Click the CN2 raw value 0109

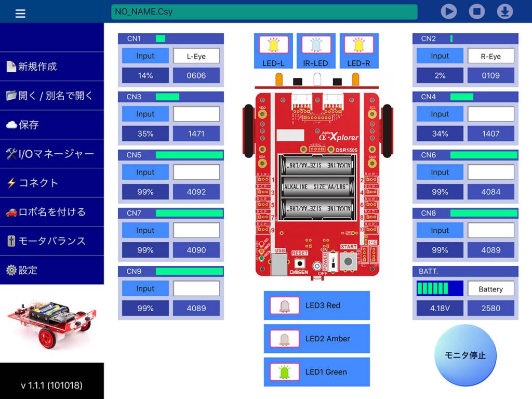[x=490, y=75]
